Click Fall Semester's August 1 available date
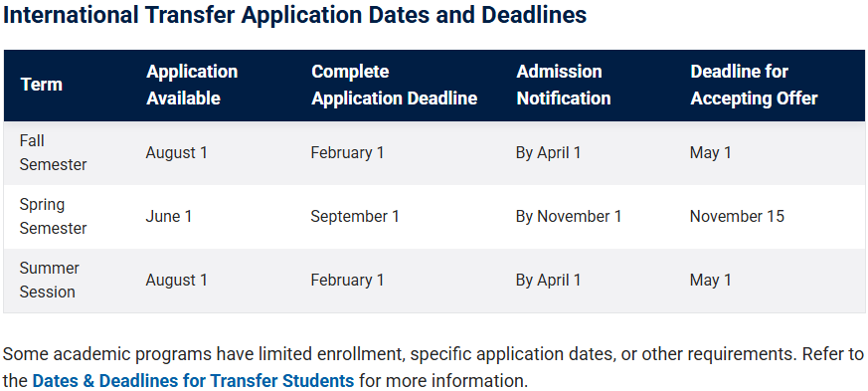868x391 pixels. [x=177, y=153]
